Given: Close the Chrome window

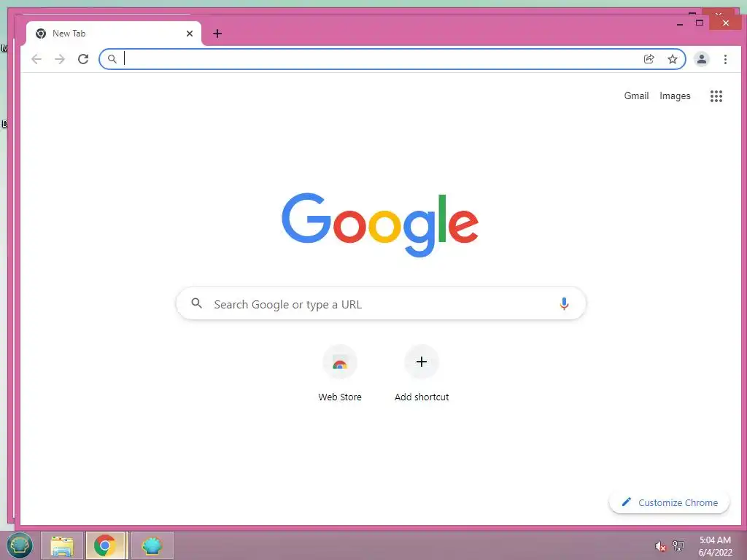Looking at the screenshot, I should (x=726, y=23).
